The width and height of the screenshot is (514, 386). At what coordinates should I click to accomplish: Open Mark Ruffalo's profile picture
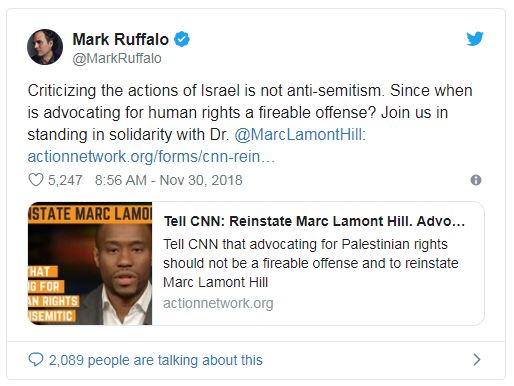coord(45,47)
